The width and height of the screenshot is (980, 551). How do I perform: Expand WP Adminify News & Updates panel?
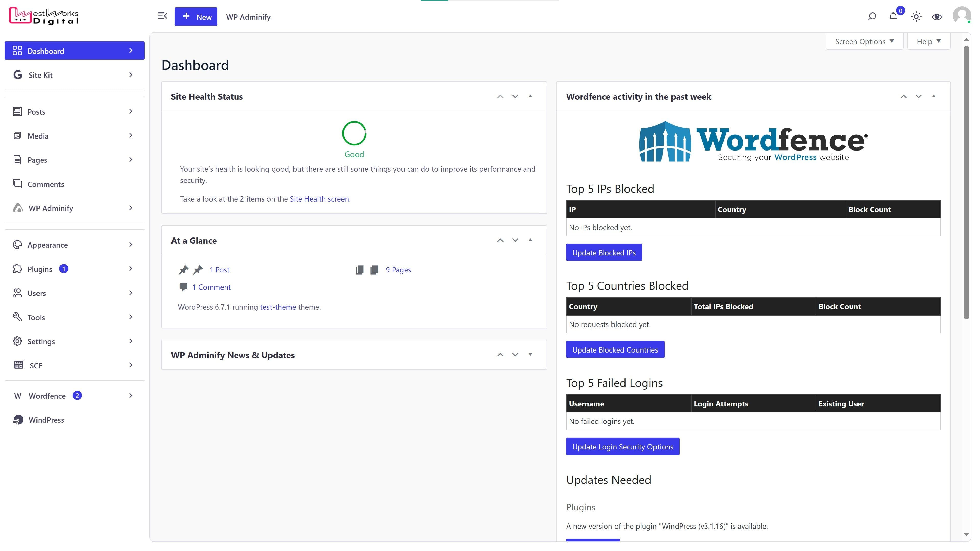(530, 355)
